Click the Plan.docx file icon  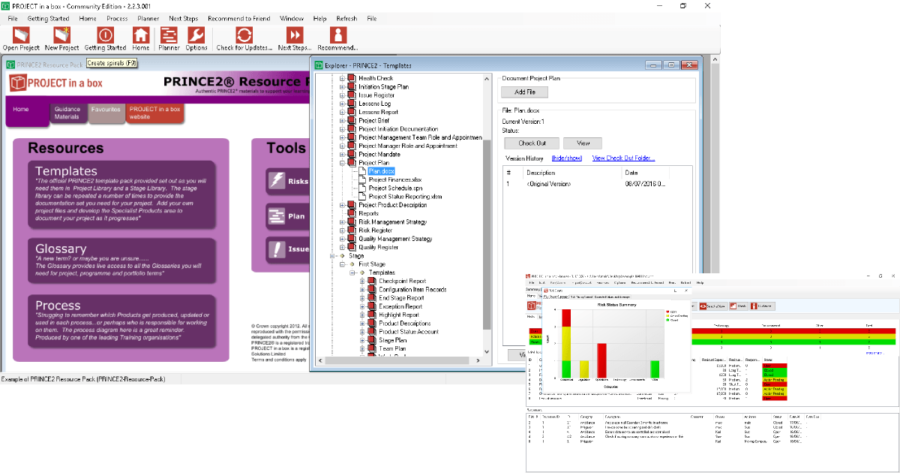click(362, 171)
